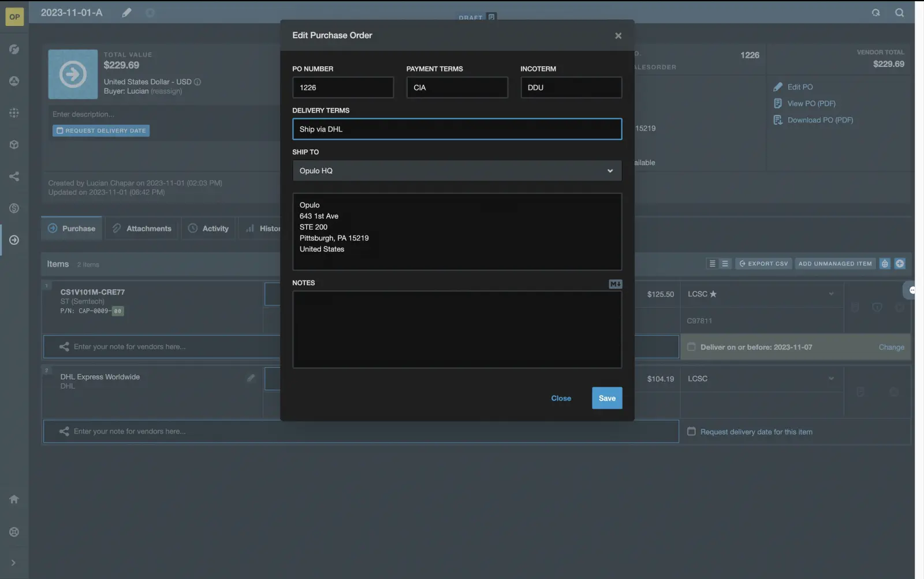Click the Download PO (PDF) icon

point(777,120)
